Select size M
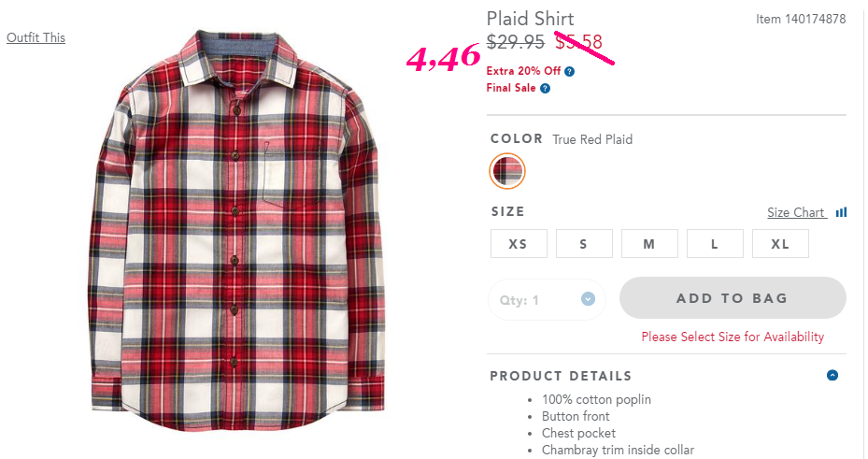This screenshot has width=868, height=459. tap(649, 244)
